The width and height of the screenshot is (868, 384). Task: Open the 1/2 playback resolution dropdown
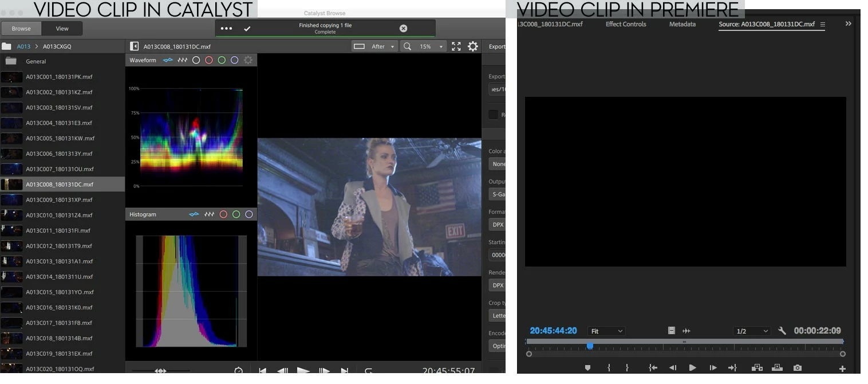pos(752,331)
